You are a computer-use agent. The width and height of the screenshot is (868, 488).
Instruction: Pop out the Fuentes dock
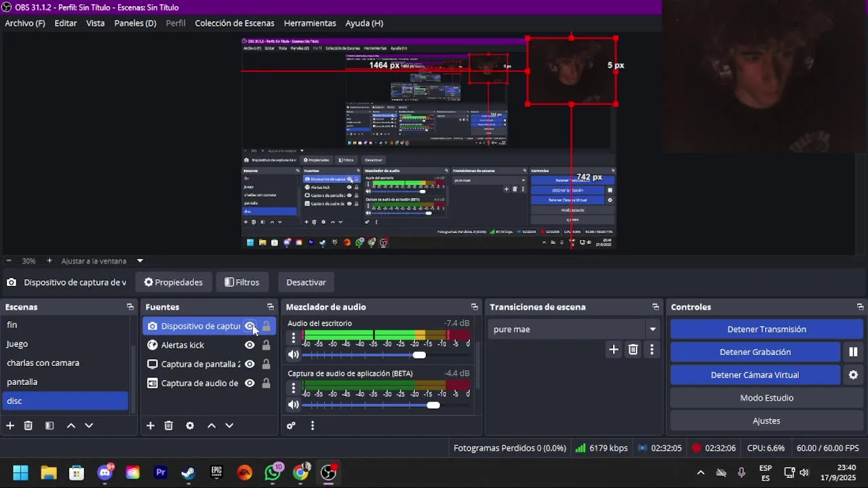click(271, 307)
